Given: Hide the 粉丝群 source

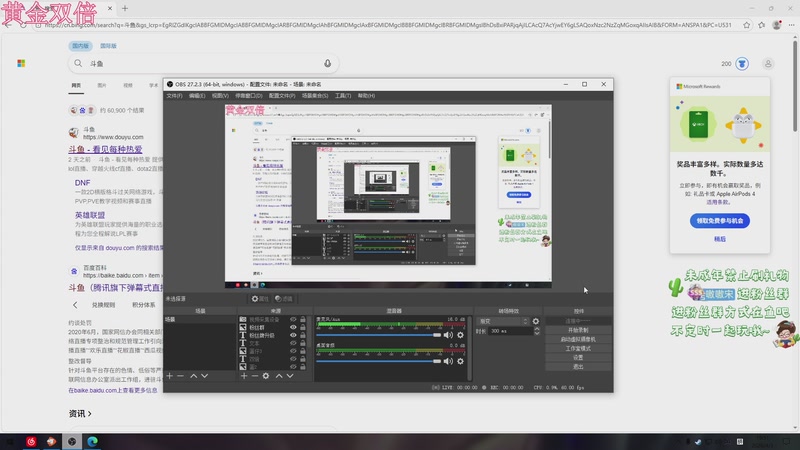Looking at the screenshot, I should point(293,328).
